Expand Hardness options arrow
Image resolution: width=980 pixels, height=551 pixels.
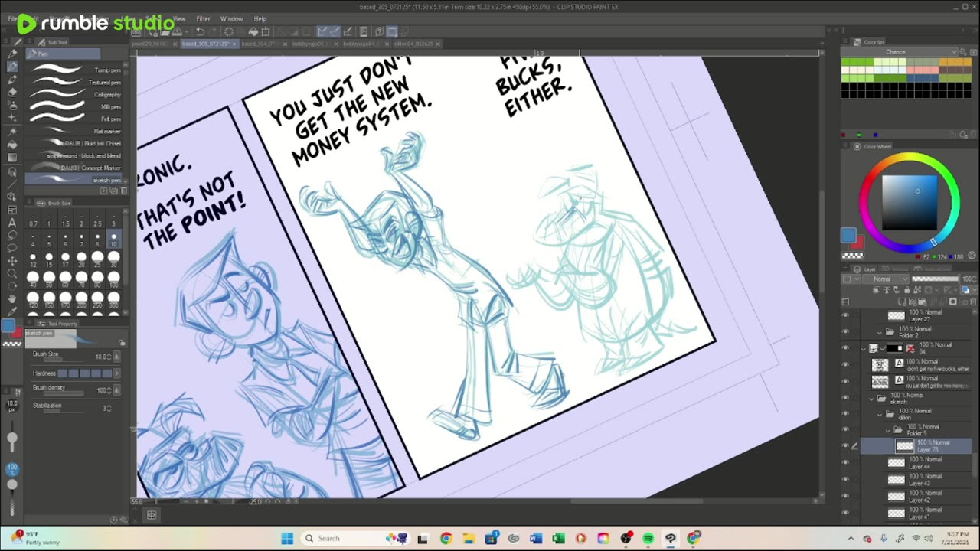coord(117,373)
